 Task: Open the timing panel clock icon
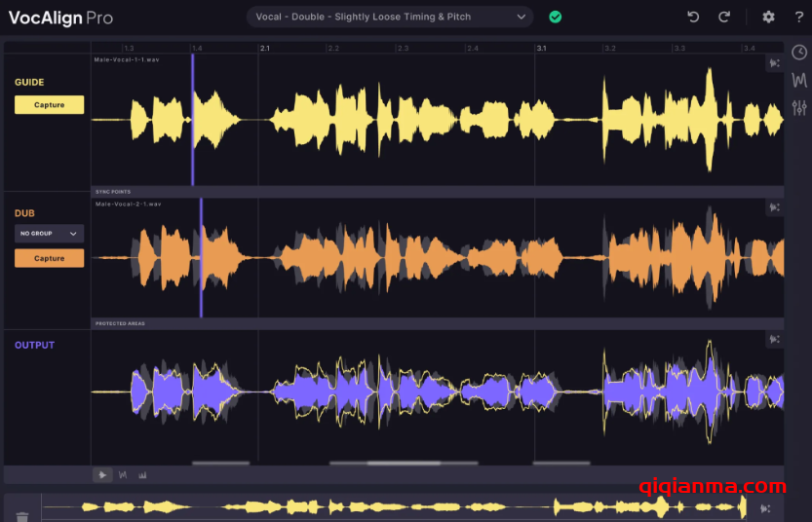point(799,53)
